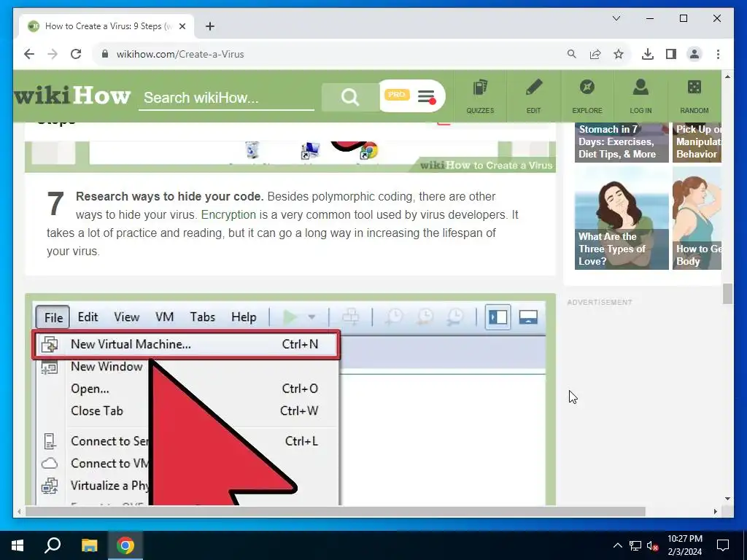Click the Chrome zoom magnifier icon

coord(572,54)
